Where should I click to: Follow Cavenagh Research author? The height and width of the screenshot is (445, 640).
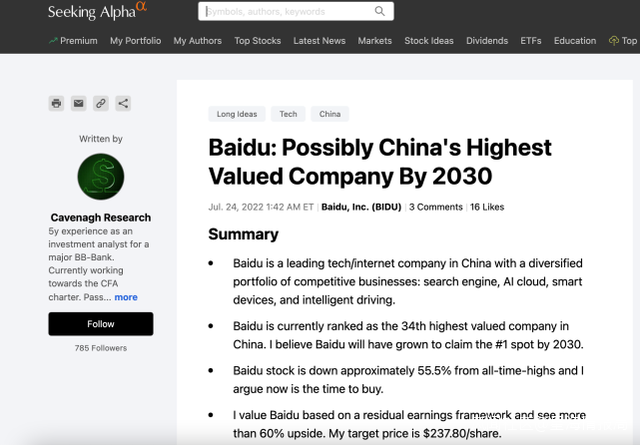pos(101,324)
